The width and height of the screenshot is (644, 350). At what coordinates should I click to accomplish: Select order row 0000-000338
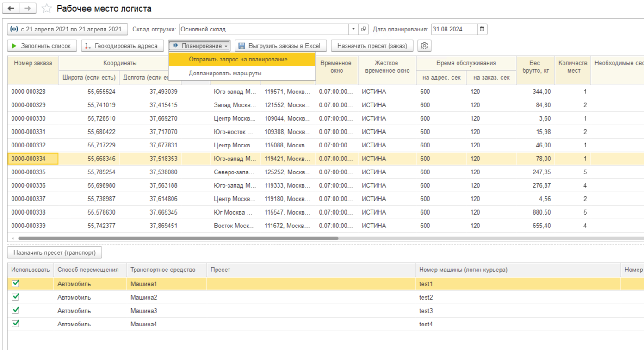29,213
